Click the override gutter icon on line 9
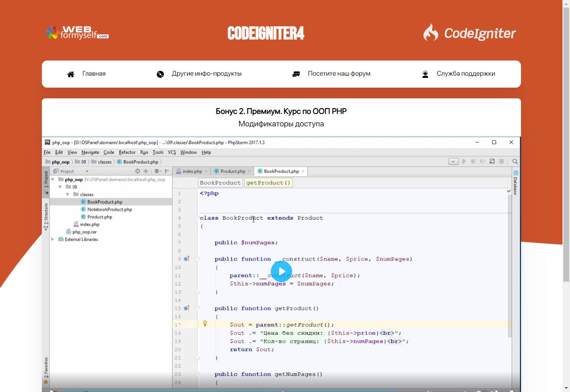Screen dimensions: 570x392 187,259
